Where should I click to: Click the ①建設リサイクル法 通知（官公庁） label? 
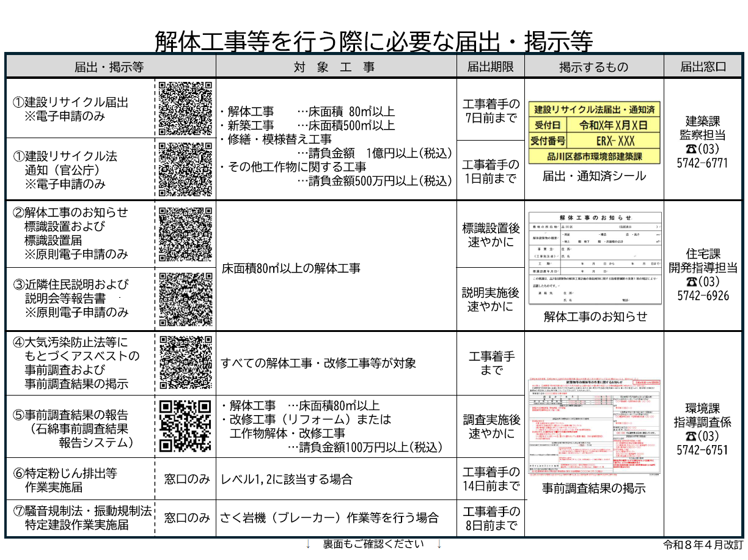tap(65, 170)
